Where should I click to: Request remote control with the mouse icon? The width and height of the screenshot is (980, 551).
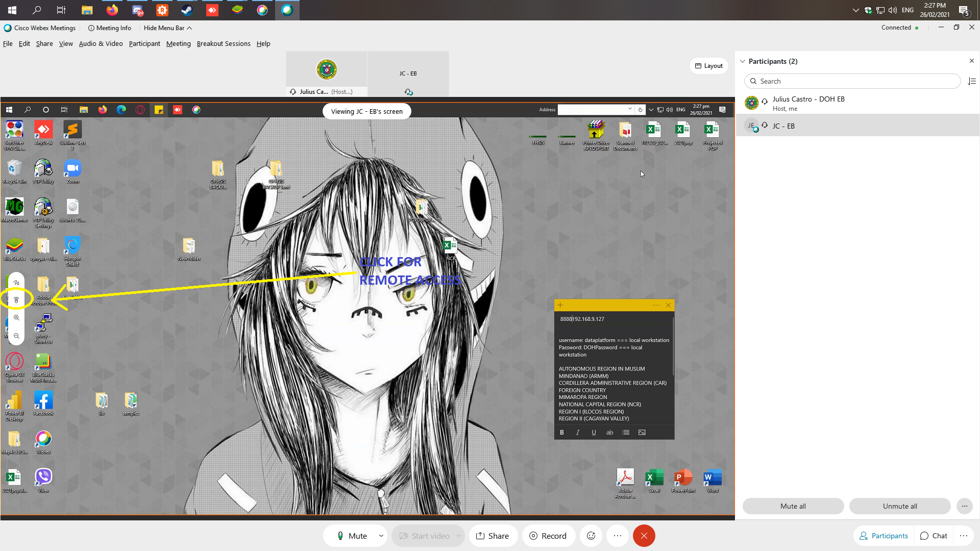[16, 300]
